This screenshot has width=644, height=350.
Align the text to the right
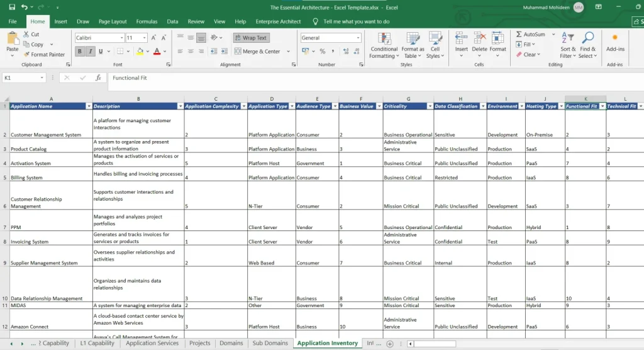click(x=201, y=52)
